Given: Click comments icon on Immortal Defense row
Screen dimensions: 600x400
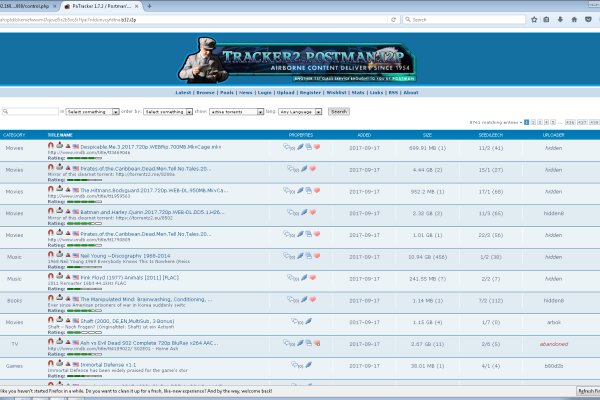Looking at the screenshot, I should coord(294,365).
